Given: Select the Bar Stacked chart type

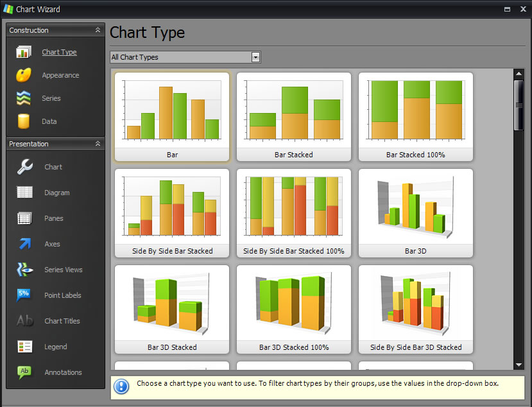Looking at the screenshot, I should click(294, 117).
